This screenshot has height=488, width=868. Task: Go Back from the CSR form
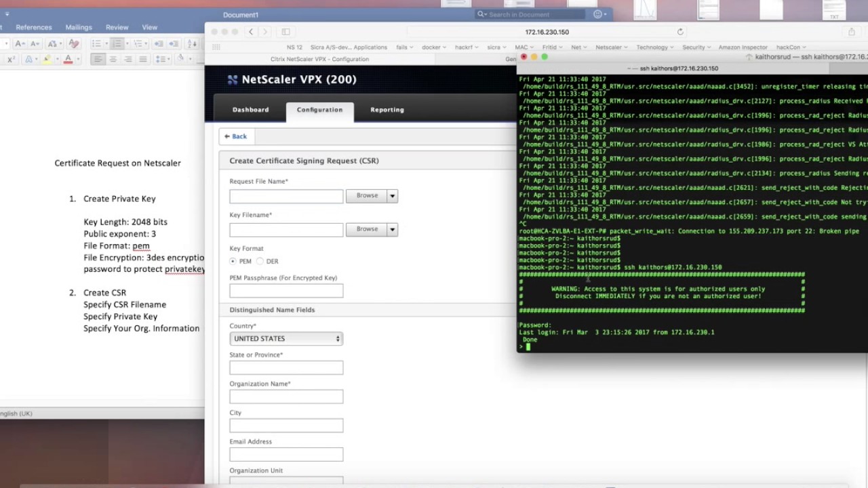pos(236,136)
